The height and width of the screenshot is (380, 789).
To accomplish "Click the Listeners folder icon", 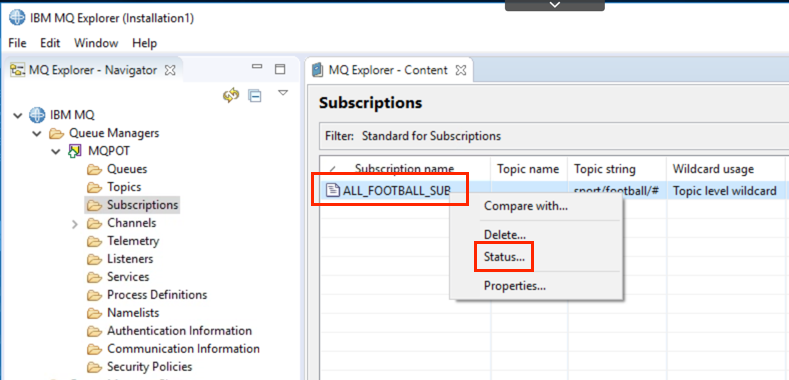I will [95, 259].
